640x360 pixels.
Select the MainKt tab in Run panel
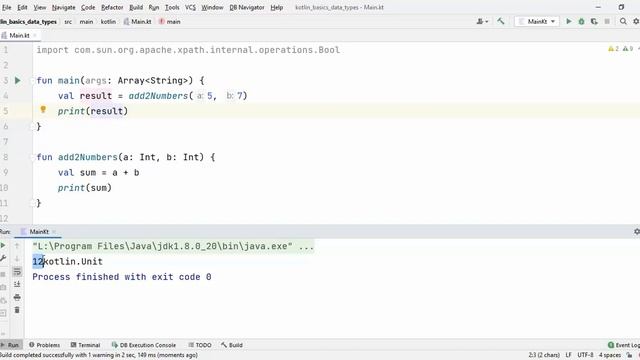coord(39,231)
